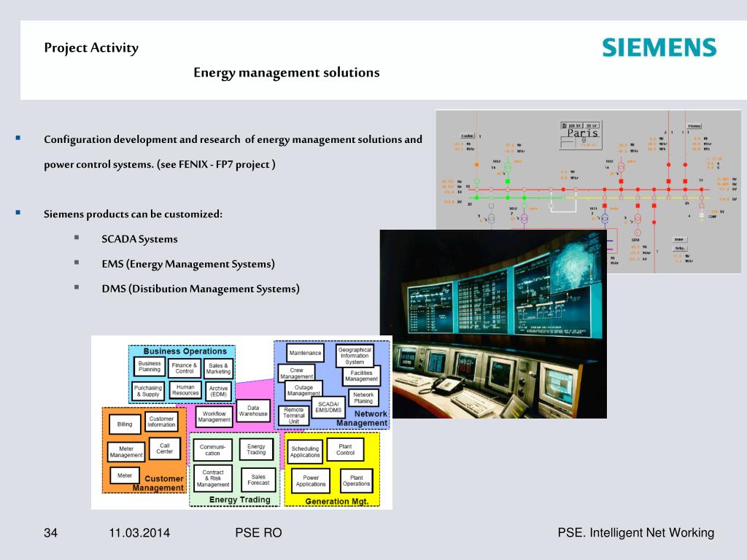Select the "Meter Management" box
Viewport: 747px width, 560px height.
coord(126,452)
